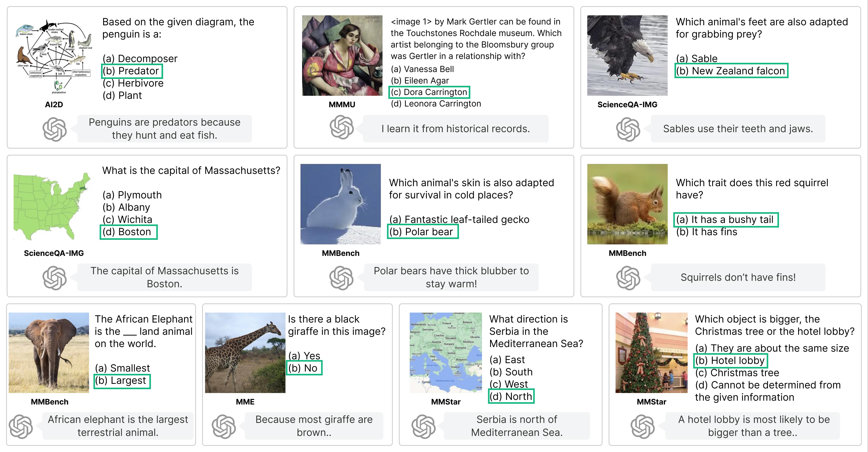Click the OpenAI icon beside the giraffe explanation

coord(223,426)
